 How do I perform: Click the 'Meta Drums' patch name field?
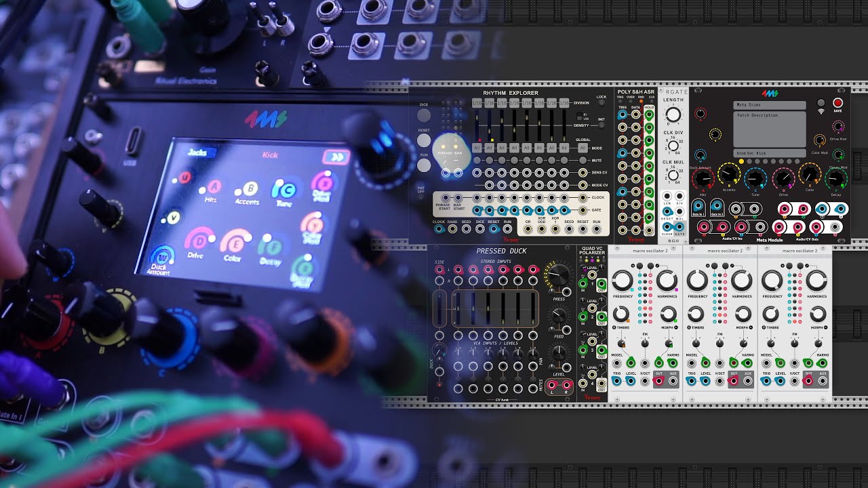click(x=770, y=105)
